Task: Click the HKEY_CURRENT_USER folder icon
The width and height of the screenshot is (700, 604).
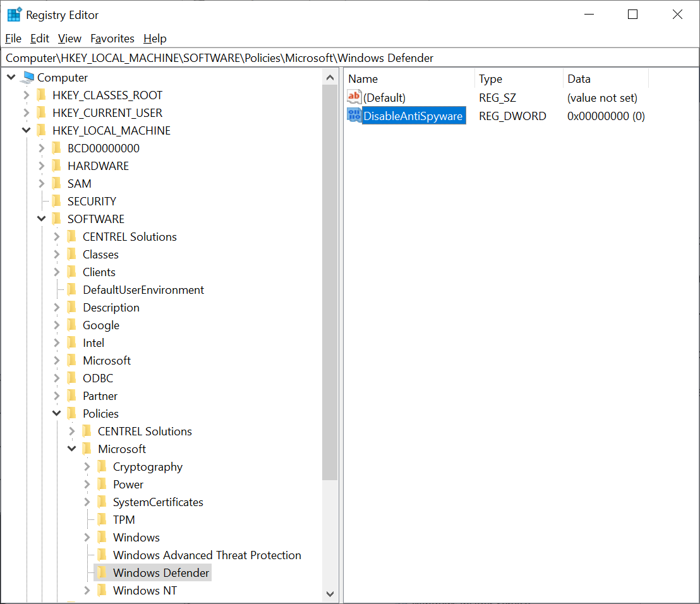Action: [x=42, y=112]
